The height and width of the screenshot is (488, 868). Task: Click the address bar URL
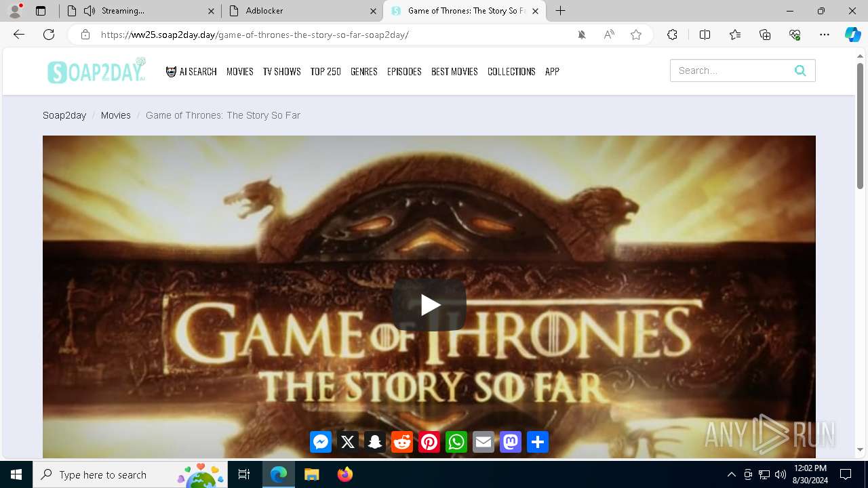tap(254, 35)
